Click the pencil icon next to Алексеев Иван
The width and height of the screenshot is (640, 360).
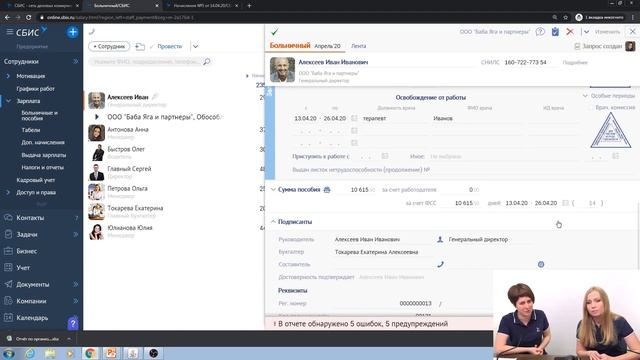point(155,97)
